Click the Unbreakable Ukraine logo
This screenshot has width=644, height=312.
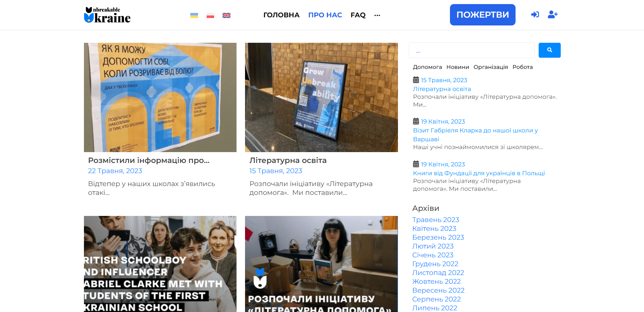click(x=107, y=15)
